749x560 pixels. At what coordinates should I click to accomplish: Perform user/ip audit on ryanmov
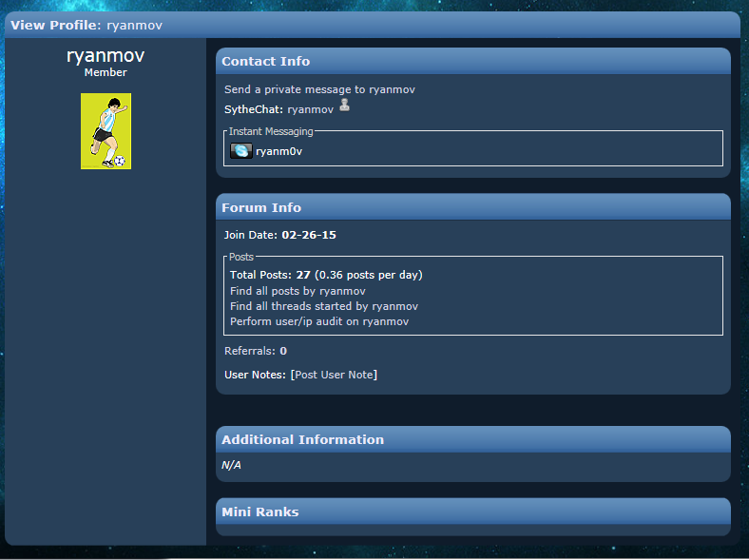pyautogui.click(x=319, y=321)
